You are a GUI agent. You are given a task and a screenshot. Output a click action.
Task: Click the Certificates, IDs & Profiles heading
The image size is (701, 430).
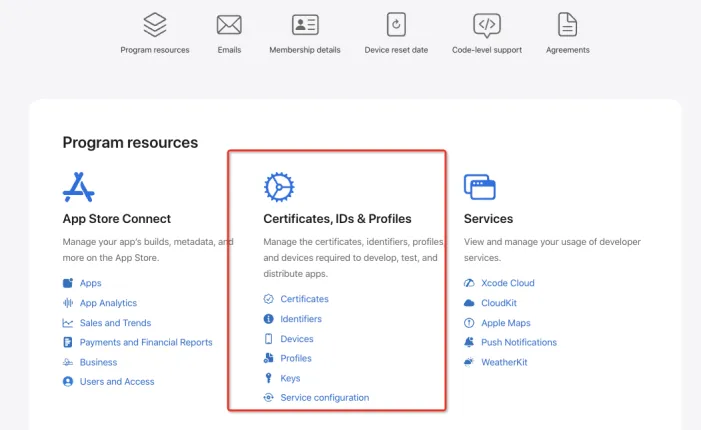(x=337, y=219)
